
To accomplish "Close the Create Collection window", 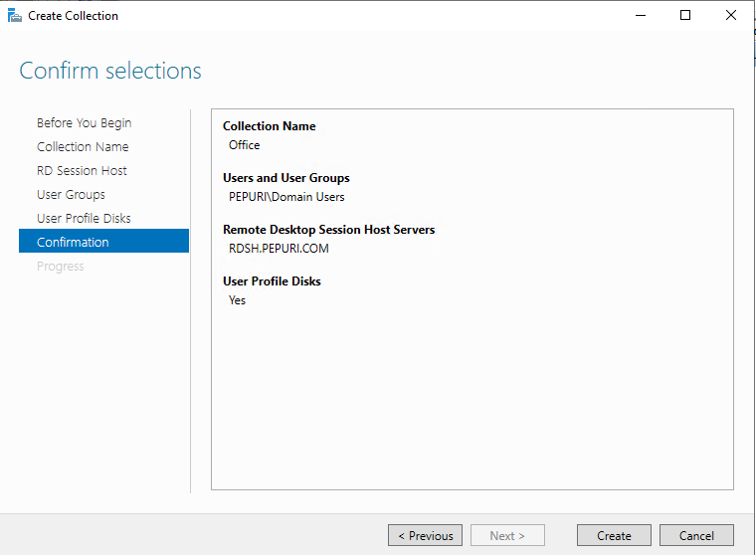I will tap(730, 16).
